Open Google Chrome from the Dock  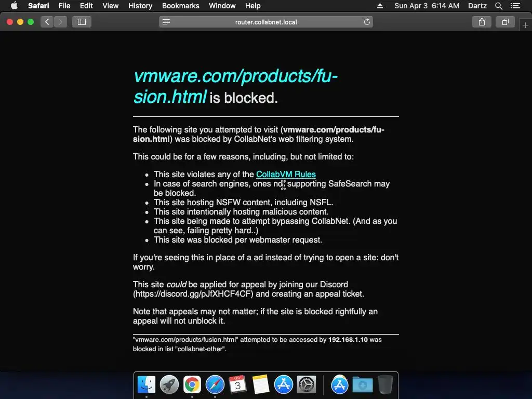(192, 384)
